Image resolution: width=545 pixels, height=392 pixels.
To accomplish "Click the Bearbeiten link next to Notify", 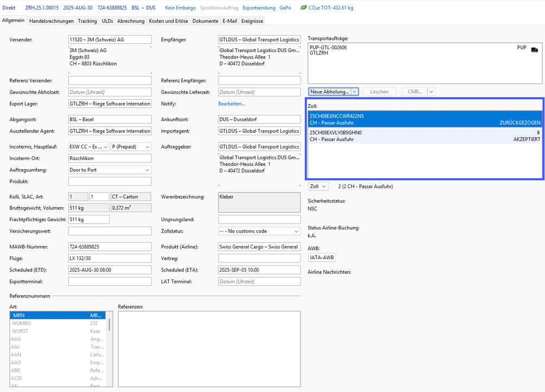I will tap(232, 104).
